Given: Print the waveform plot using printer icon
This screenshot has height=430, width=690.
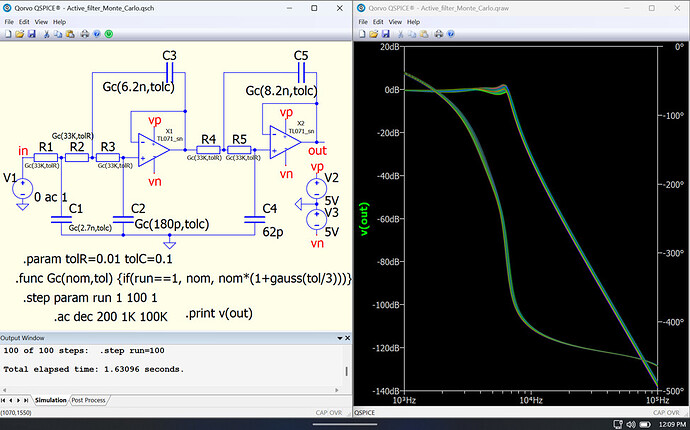Looking at the screenshot, I should pos(437,34).
